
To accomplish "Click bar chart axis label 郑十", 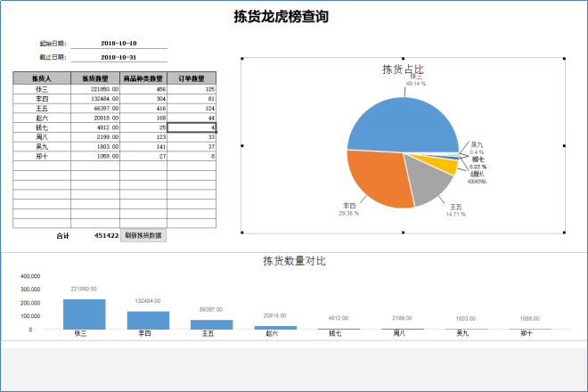I will pos(527,333).
